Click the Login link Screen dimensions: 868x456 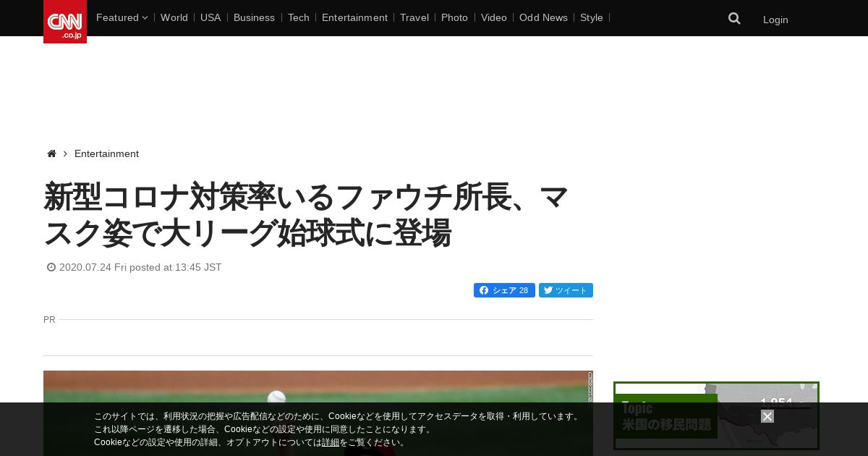(775, 20)
